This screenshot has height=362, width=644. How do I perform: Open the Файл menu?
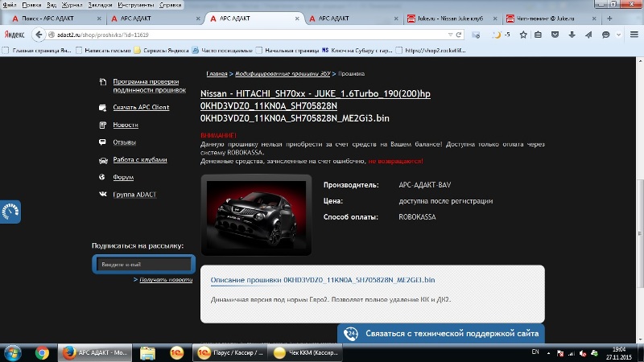9,5
